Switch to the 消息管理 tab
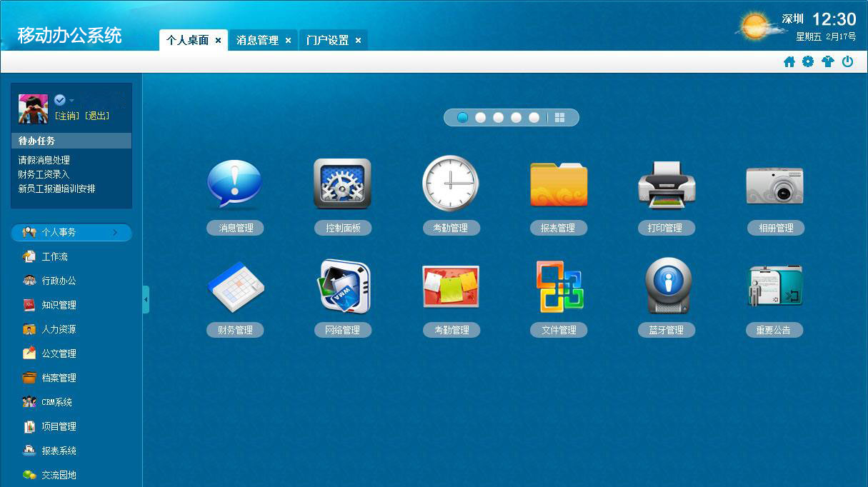 (x=257, y=40)
